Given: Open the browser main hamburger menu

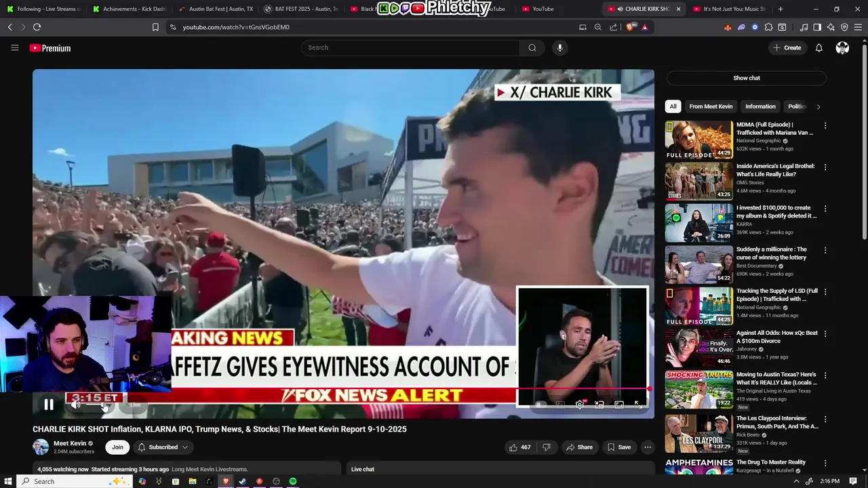Looking at the screenshot, I should 858,27.
